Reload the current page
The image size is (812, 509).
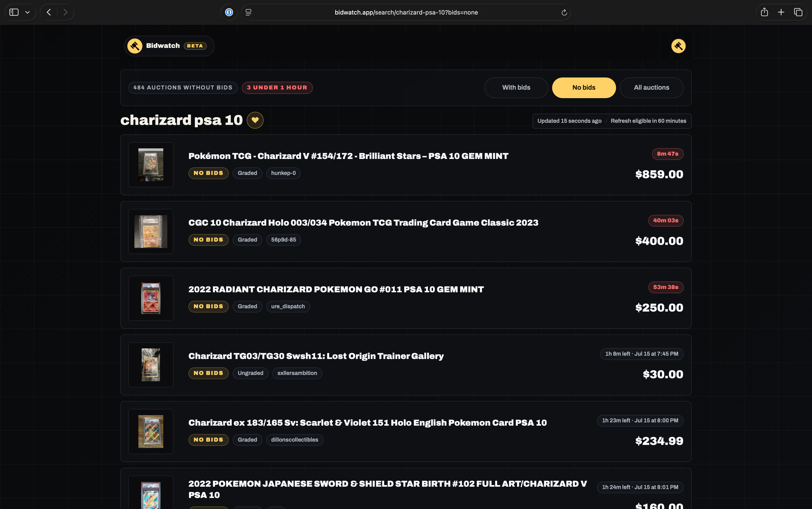[x=564, y=12]
